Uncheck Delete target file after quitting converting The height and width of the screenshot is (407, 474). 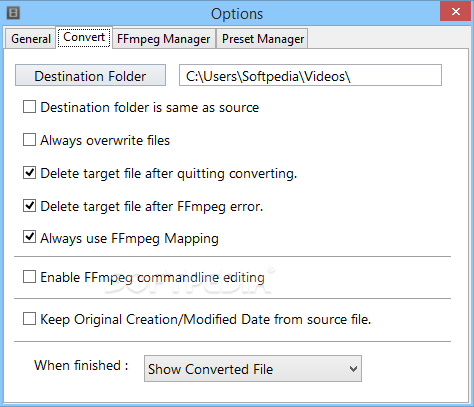point(29,173)
